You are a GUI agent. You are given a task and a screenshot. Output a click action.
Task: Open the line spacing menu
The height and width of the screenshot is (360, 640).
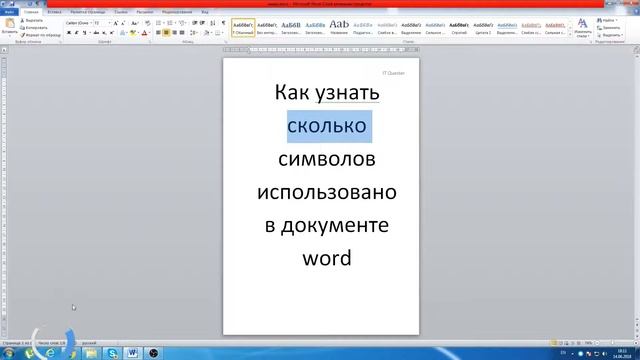193,33
